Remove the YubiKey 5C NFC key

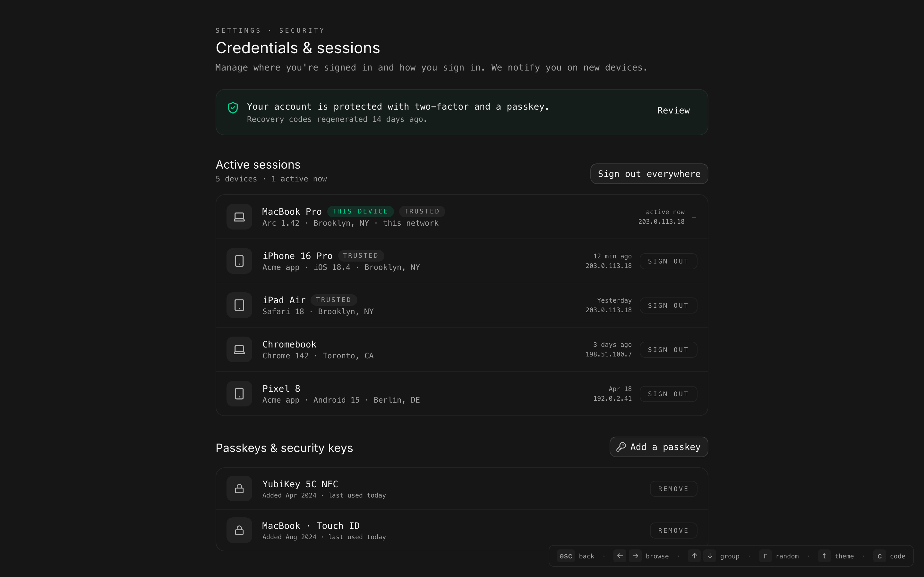click(673, 489)
